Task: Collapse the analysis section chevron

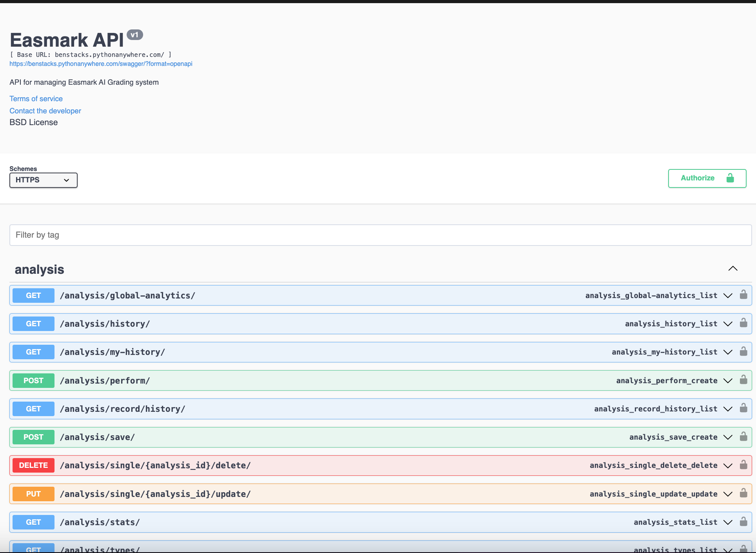Action: pyautogui.click(x=732, y=269)
